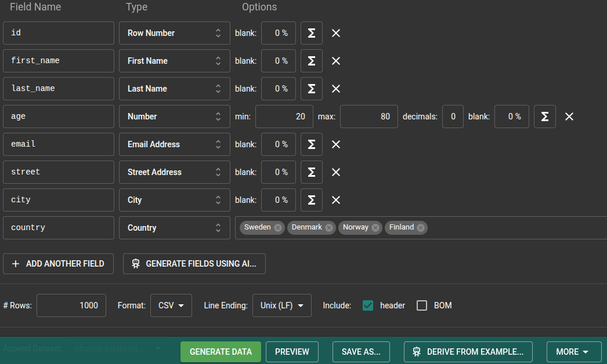Delete the email field row
This screenshot has width=607, height=364.
(336, 145)
